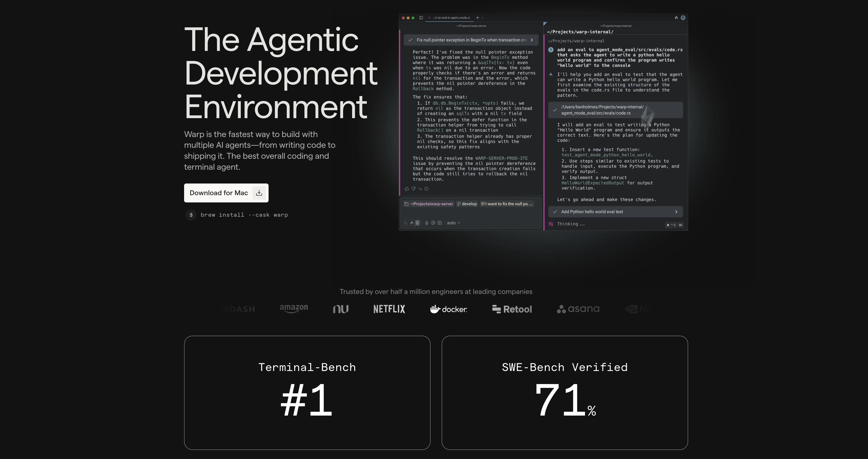Open the auto model dropdown
This screenshot has width=868, height=459.
[x=453, y=223]
